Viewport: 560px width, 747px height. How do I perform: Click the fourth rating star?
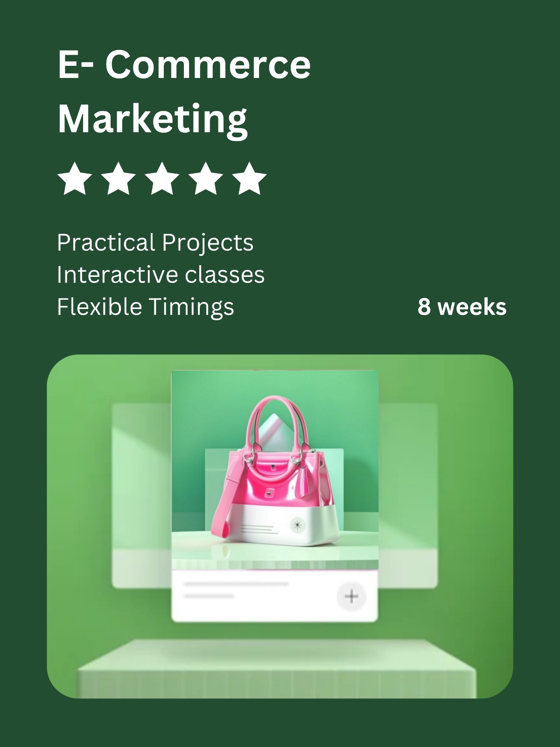(205, 178)
